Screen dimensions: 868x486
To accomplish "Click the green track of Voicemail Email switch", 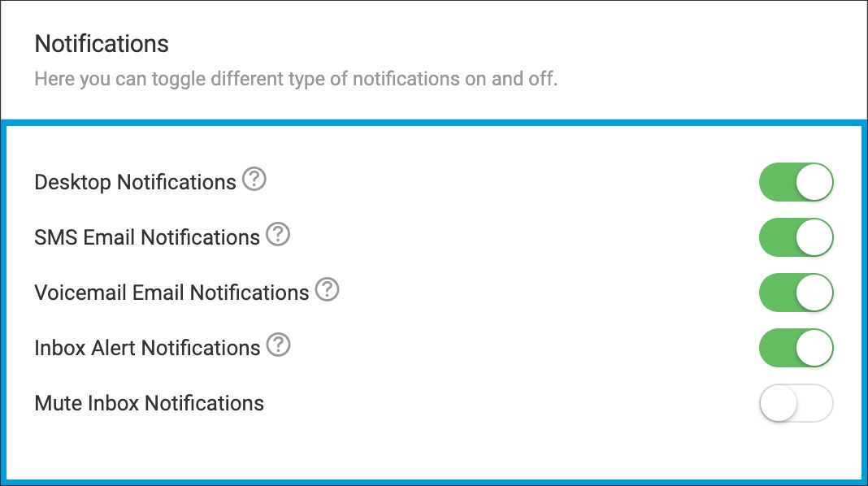I will (x=776, y=293).
